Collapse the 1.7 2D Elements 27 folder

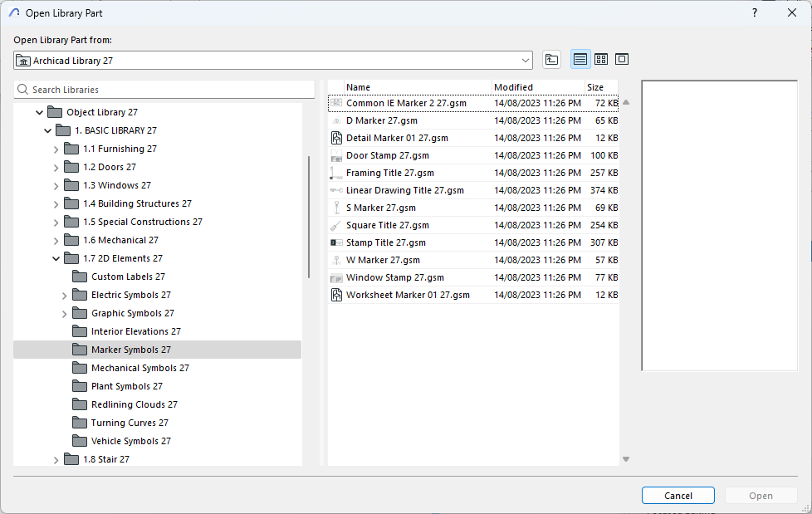56,258
